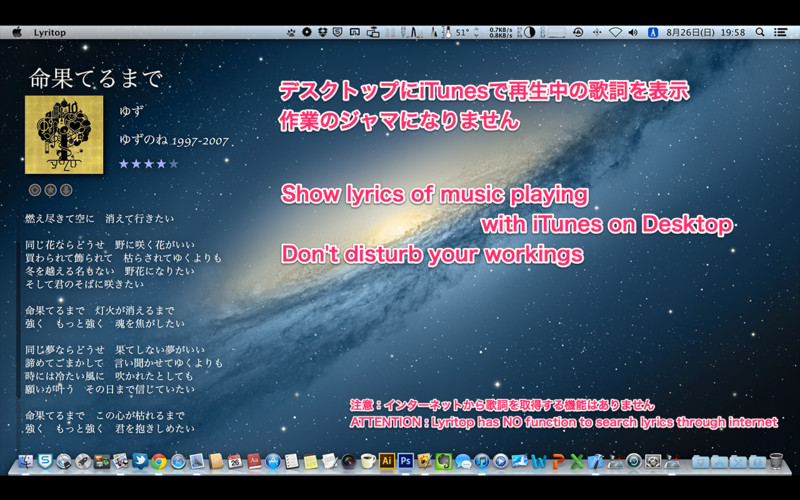Screen dimensions: 800x500
Task: Launch Microsoft Word from the Dock
Action: (539, 461)
